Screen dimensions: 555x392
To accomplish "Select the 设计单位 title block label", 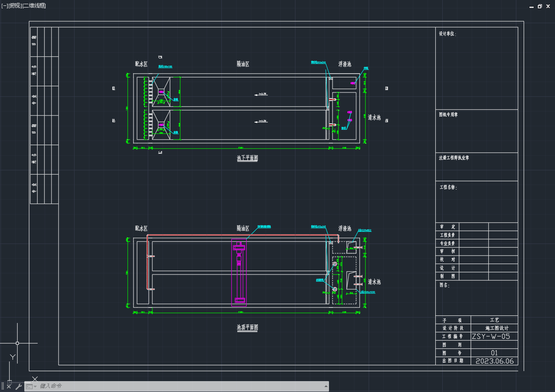I will coord(447,33).
